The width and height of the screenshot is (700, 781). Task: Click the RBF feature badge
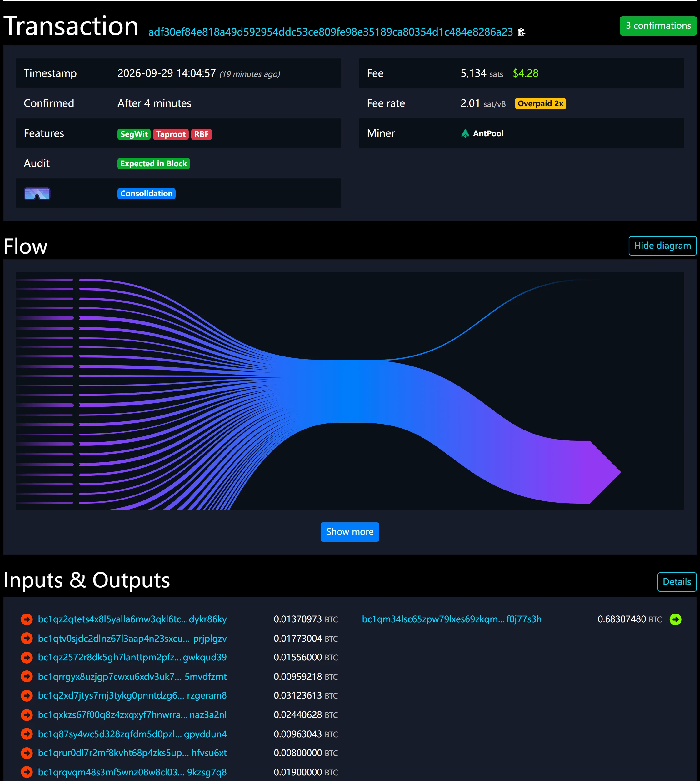click(x=201, y=134)
